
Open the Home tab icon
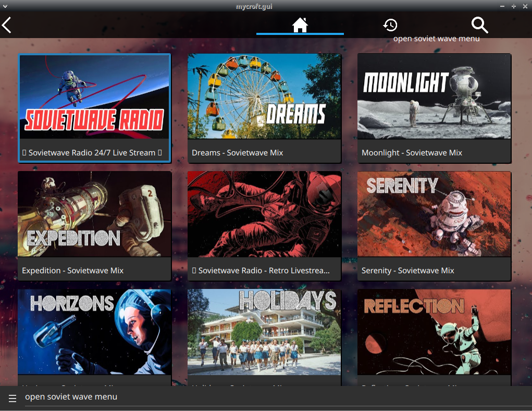click(300, 25)
